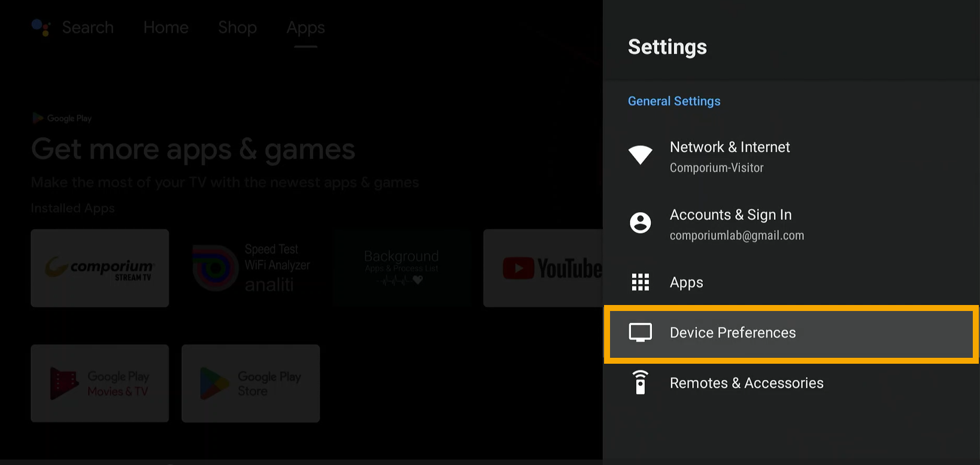Select the Apps tab in top navigation

coord(305,28)
